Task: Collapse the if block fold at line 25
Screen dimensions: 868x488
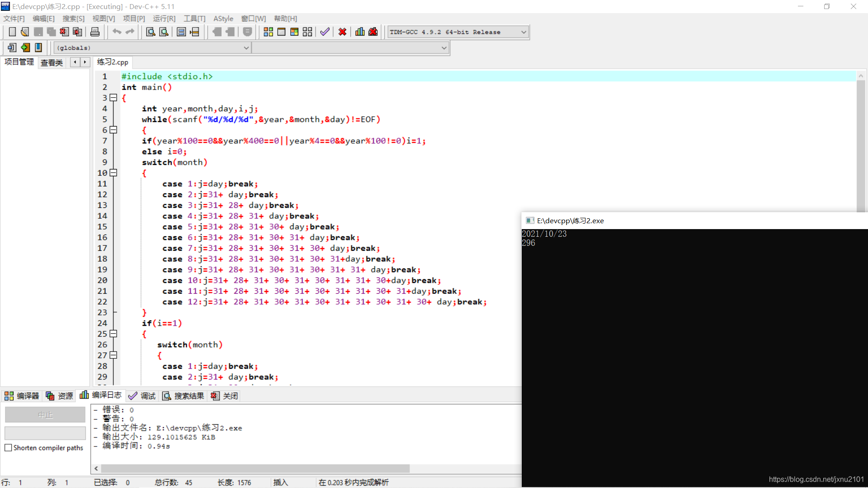Action: click(113, 334)
